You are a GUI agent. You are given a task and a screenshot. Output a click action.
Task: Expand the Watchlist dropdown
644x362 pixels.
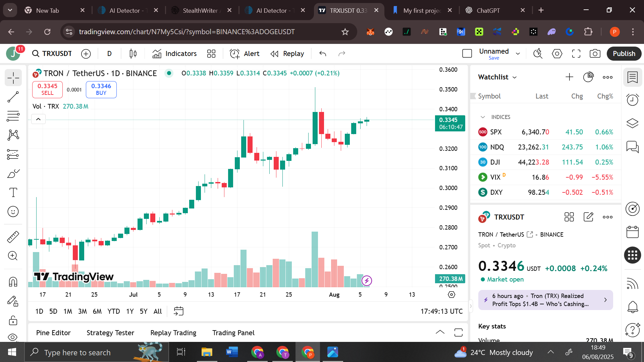(497, 77)
